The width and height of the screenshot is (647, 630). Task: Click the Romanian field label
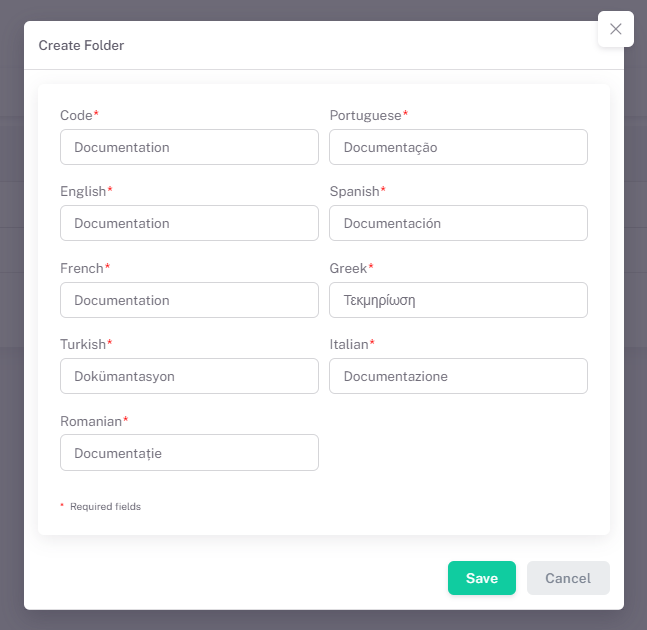(x=91, y=421)
